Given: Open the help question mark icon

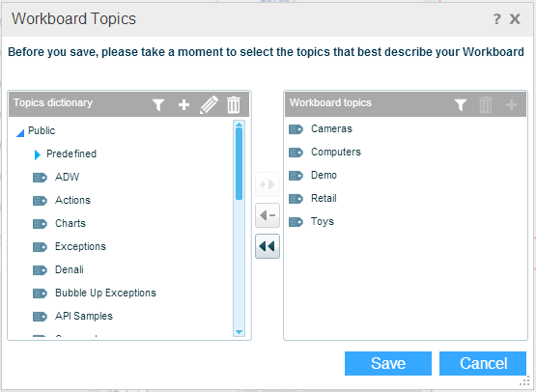Looking at the screenshot, I should pyautogui.click(x=496, y=18).
